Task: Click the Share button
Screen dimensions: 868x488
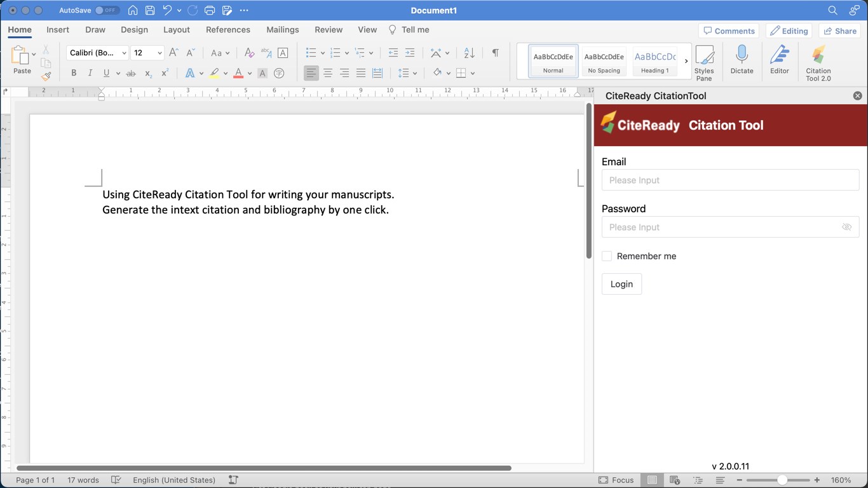Action: click(839, 30)
